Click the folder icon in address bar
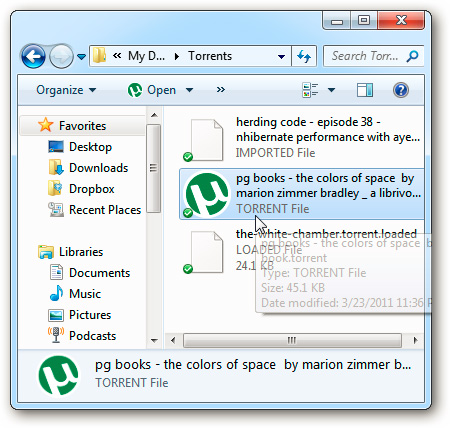Image resolution: width=450 pixels, height=428 pixels. tap(99, 55)
